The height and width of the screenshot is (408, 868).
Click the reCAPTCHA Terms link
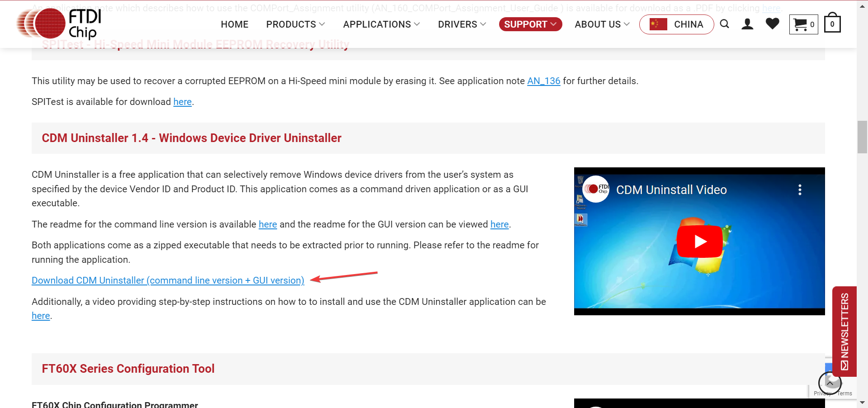(844, 393)
